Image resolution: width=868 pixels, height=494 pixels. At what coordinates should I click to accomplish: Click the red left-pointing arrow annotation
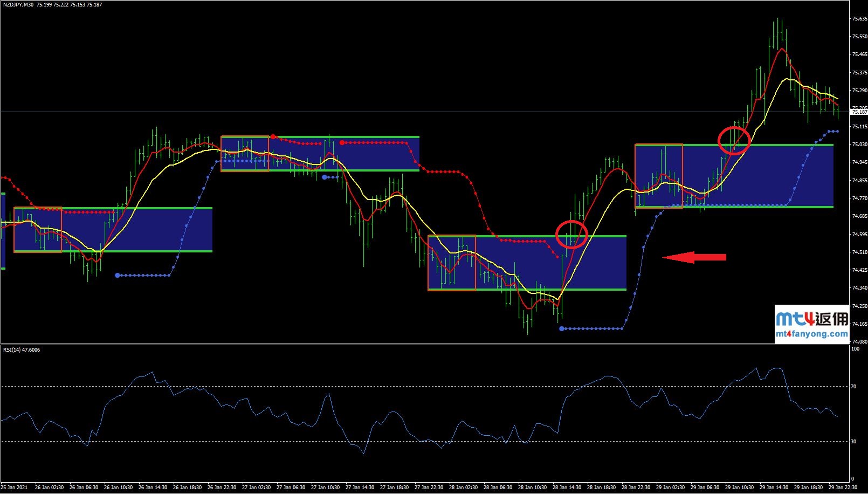(x=694, y=257)
